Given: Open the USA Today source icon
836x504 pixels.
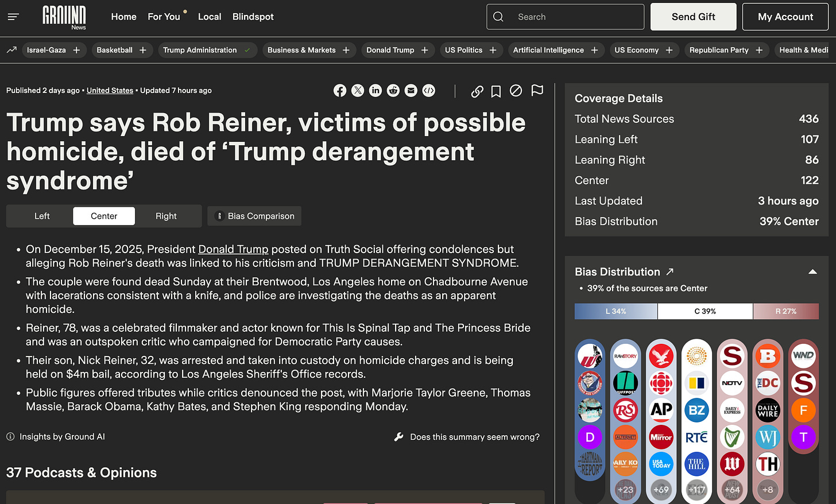Looking at the screenshot, I should (x=661, y=464).
